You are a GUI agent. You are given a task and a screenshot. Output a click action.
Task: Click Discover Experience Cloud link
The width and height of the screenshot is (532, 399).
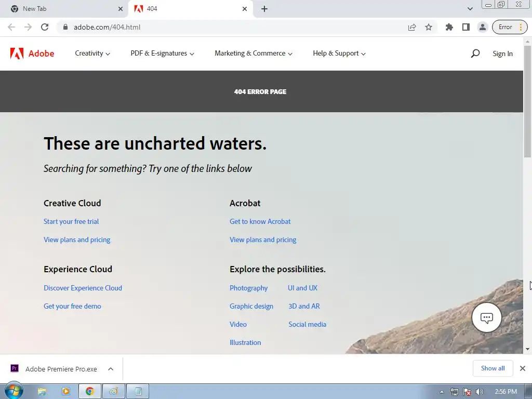(83, 288)
